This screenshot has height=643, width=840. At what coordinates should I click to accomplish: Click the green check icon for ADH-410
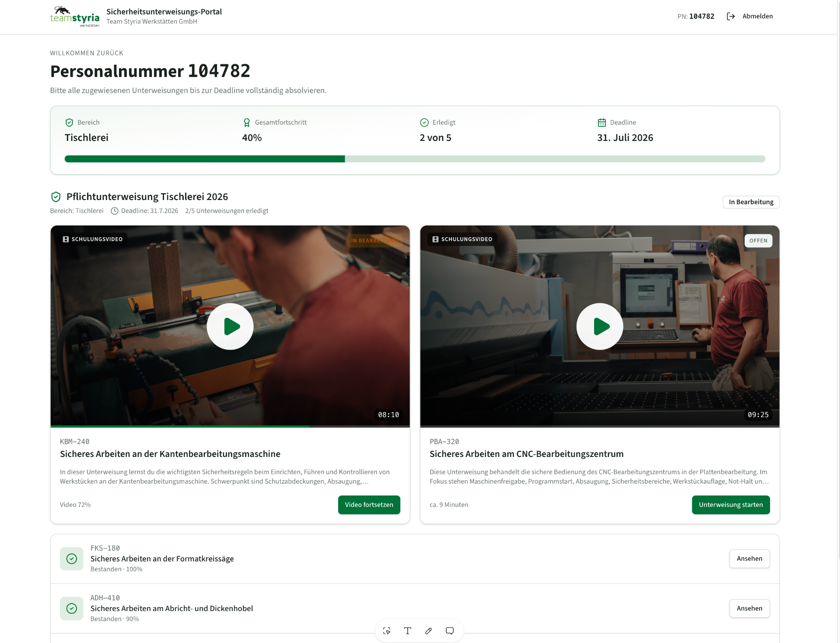(72, 608)
